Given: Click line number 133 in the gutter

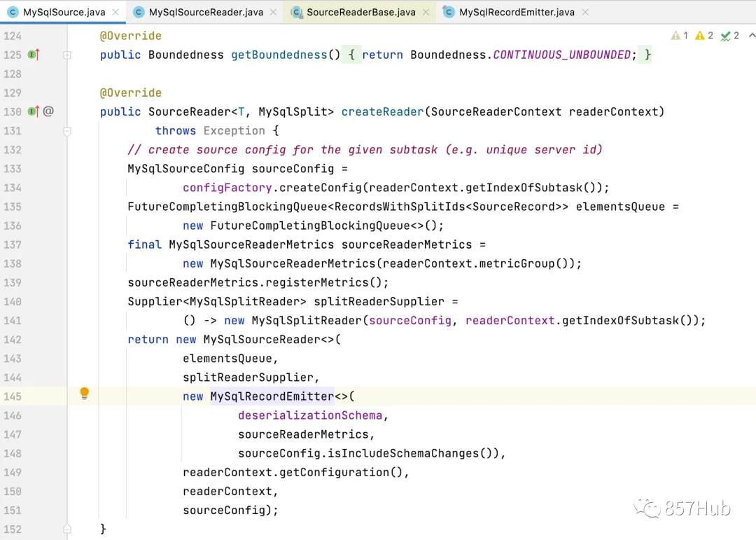Looking at the screenshot, I should tap(13, 169).
